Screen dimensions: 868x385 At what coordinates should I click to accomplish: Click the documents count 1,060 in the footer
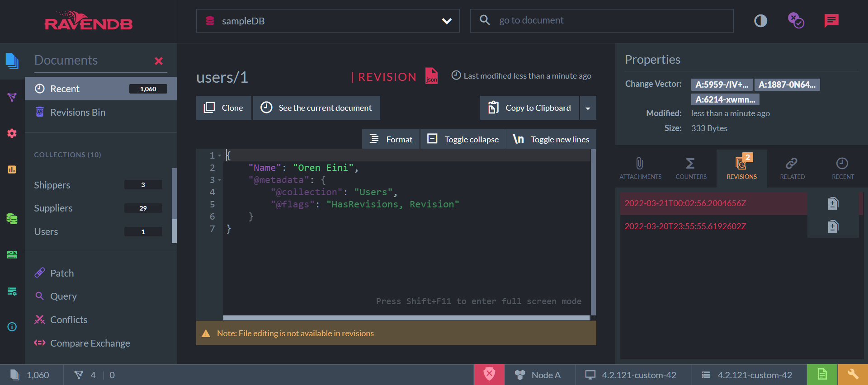[30, 375]
